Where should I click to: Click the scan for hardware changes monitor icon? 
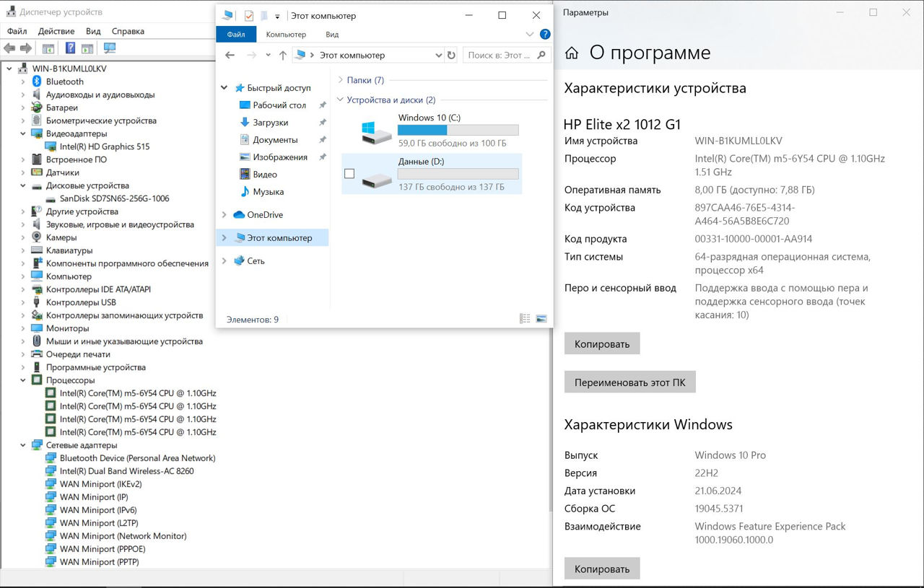pyautogui.click(x=110, y=48)
